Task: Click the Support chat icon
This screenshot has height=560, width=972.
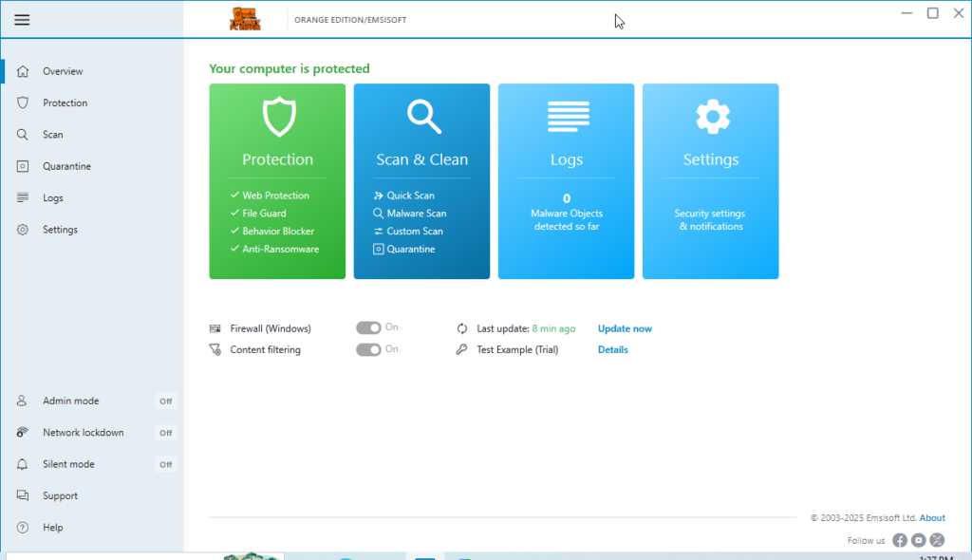Action: [23, 495]
